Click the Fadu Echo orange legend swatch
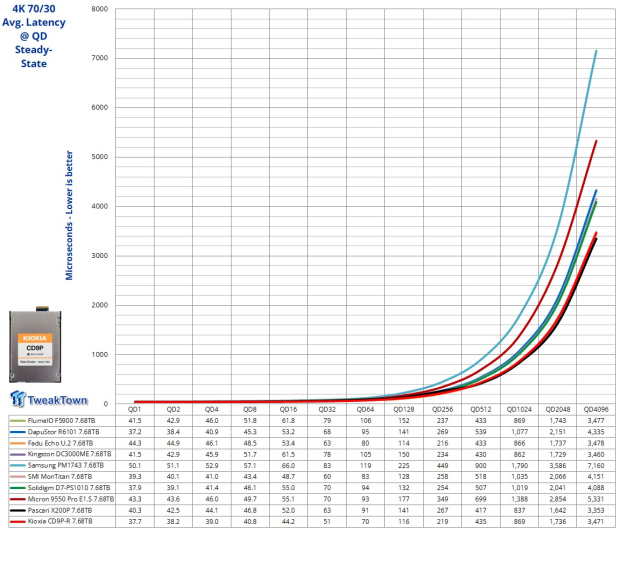This screenshot has height=568, width=620. 18,443
